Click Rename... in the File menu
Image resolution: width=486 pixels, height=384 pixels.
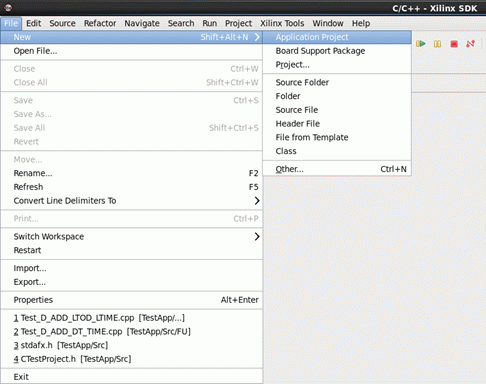pyautogui.click(x=132, y=173)
